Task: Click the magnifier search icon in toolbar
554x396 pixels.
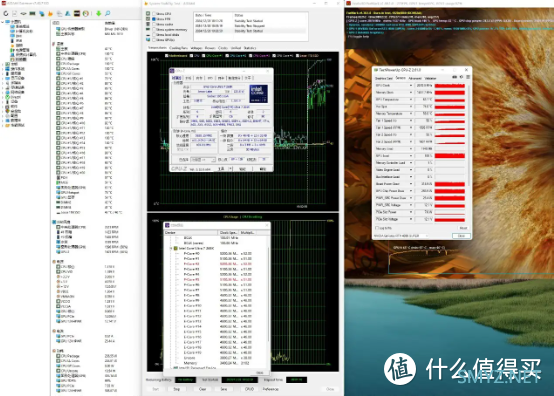Action: [108, 13]
